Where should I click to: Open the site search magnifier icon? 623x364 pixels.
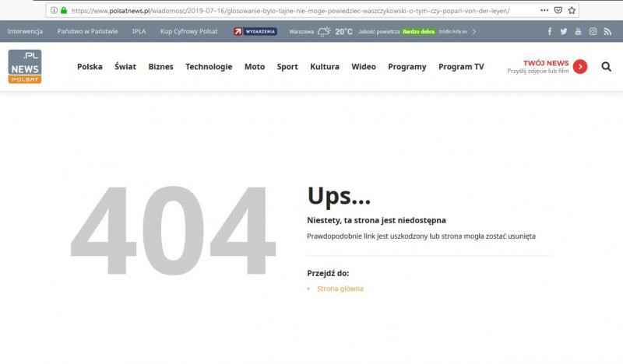(606, 67)
